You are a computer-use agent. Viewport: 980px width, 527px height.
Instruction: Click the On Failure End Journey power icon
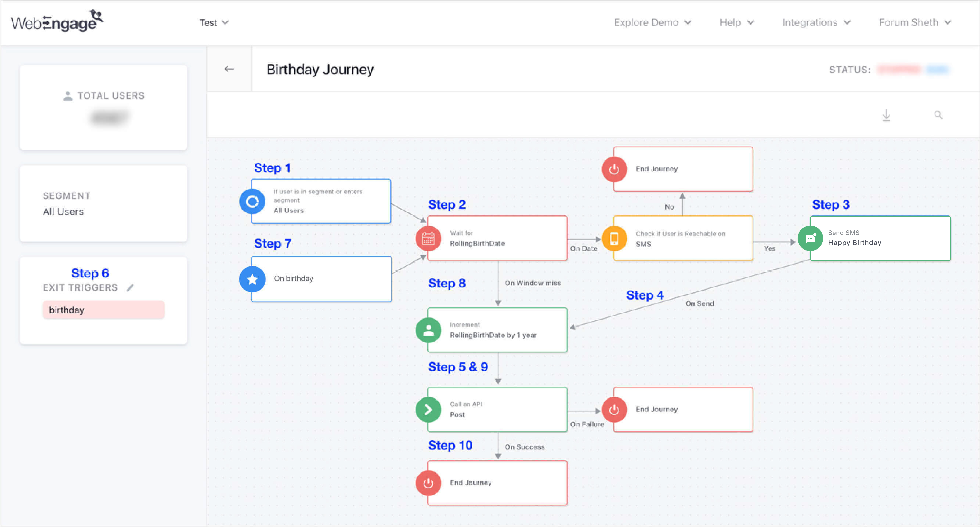[614, 410]
